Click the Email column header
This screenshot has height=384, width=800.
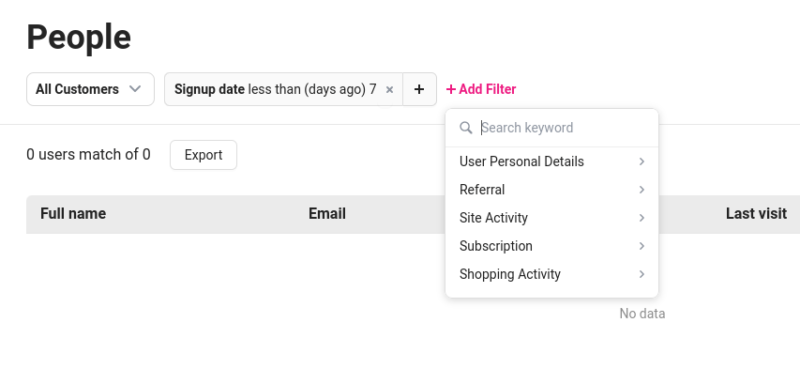327,213
